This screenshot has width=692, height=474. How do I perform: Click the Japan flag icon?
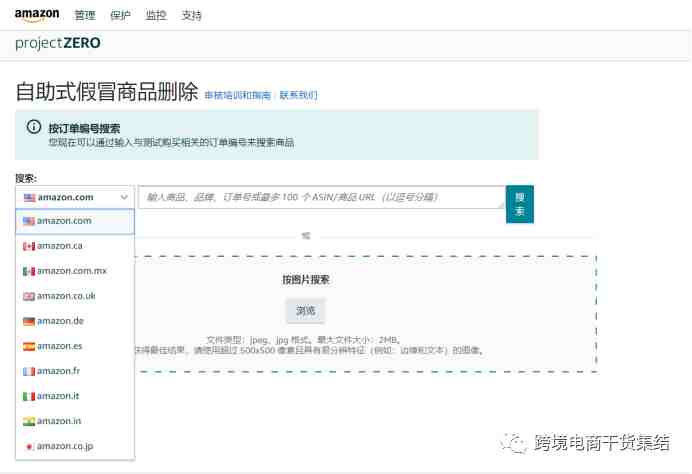coord(29,447)
